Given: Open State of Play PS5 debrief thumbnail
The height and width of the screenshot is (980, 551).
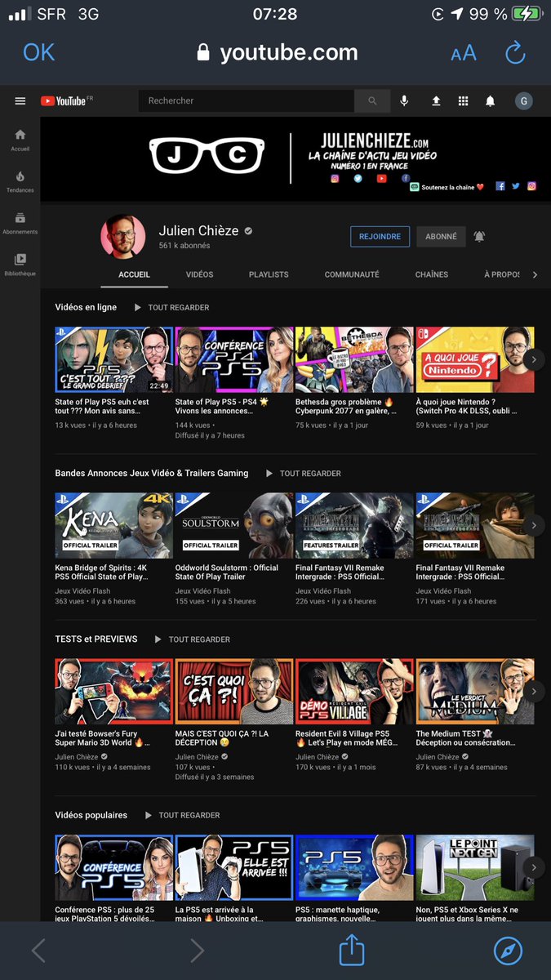Looking at the screenshot, I should 113,360.
